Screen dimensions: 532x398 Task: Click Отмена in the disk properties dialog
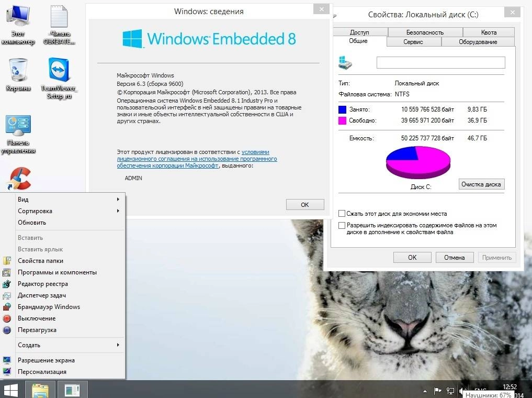[454, 258]
